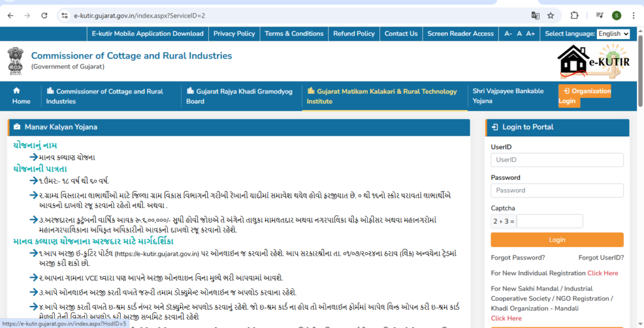Click Forgot UserID? link
Viewport: 644px width, 328px height.
[601, 258]
